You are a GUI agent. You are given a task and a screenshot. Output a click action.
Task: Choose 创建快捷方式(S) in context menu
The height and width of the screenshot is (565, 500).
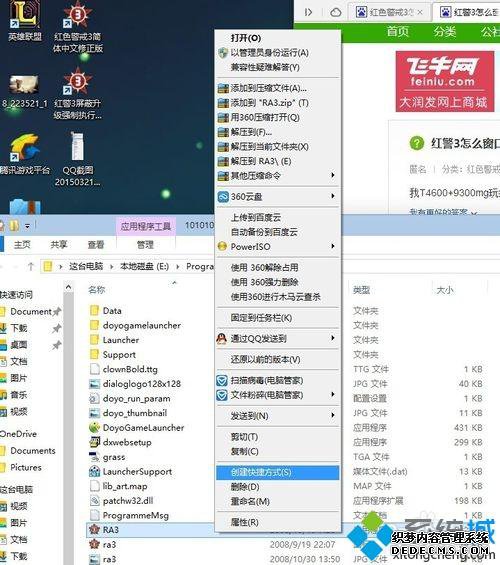[x=278, y=472]
